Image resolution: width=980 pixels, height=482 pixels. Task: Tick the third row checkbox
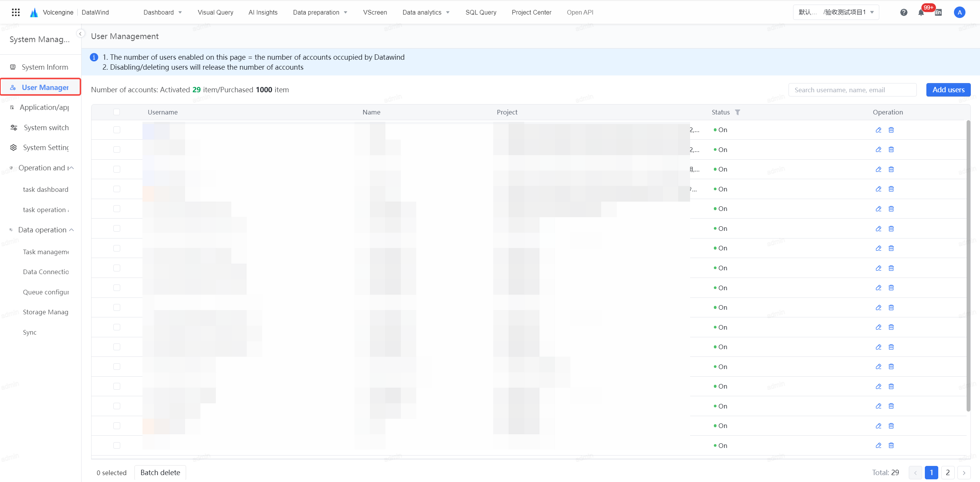pyautogui.click(x=117, y=169)
